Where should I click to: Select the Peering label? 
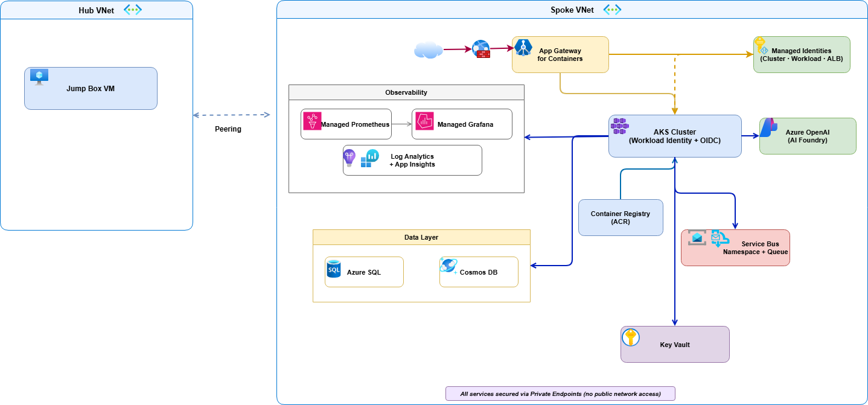(x=228, y=129)
